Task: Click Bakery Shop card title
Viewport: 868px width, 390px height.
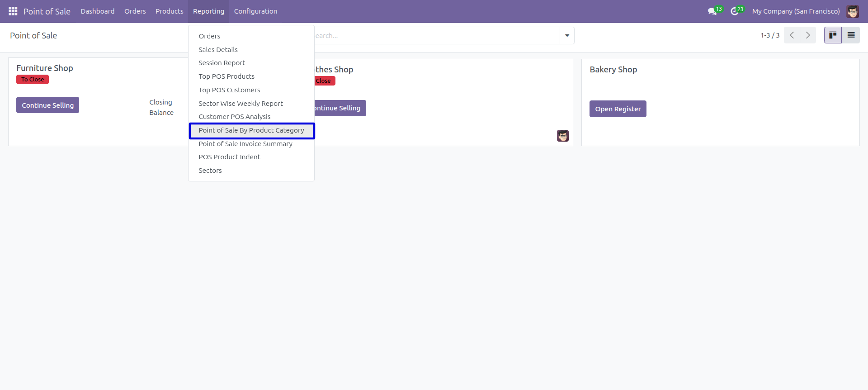Action: [613, 69]
